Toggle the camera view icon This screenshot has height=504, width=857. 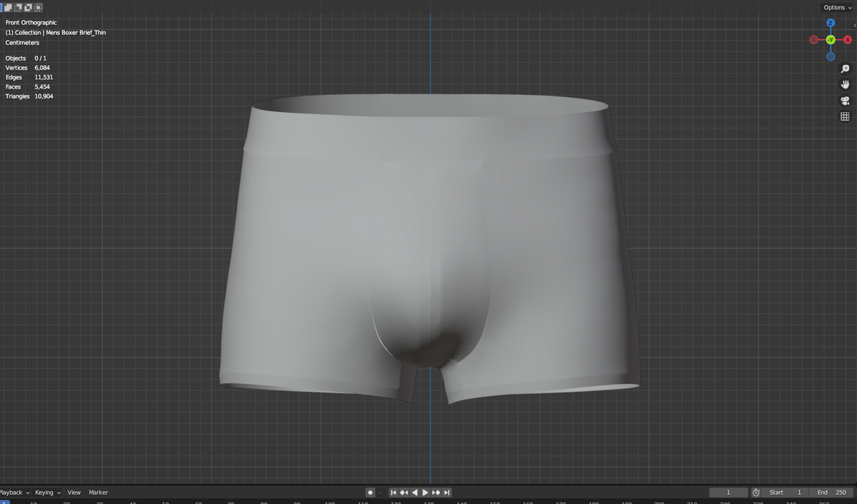[x=845, y=101]
